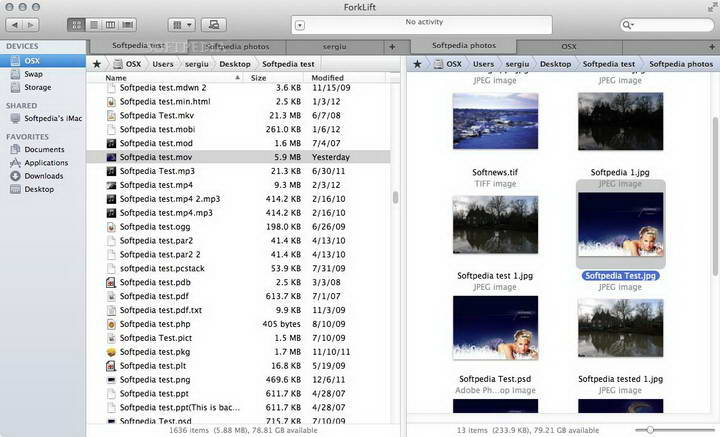Go to Applications in Favorites
Image resolution: width=720 pixels, height=437 pixels.
[46, 162]
